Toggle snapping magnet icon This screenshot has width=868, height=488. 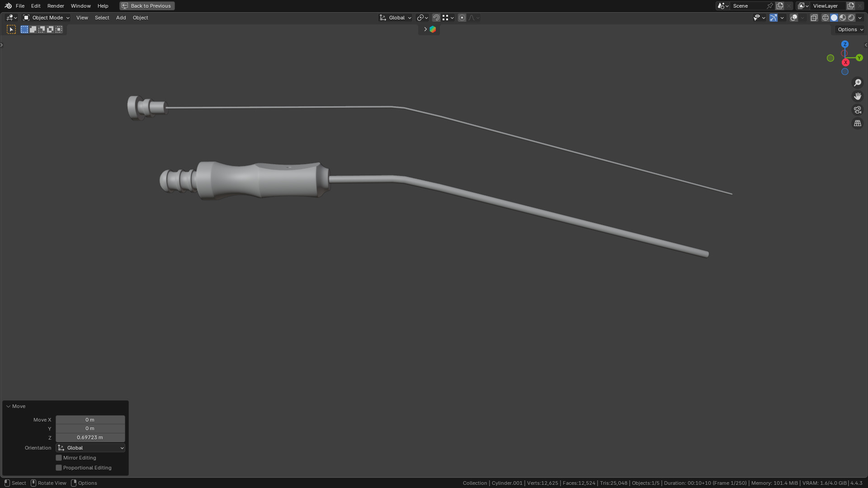click(436, 18)
